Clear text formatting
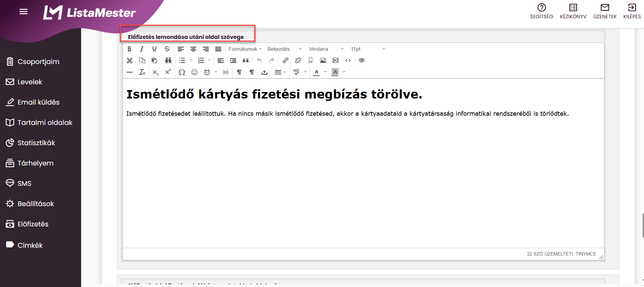The height and width of the screenshot is (287, 644). coord(142,72)
